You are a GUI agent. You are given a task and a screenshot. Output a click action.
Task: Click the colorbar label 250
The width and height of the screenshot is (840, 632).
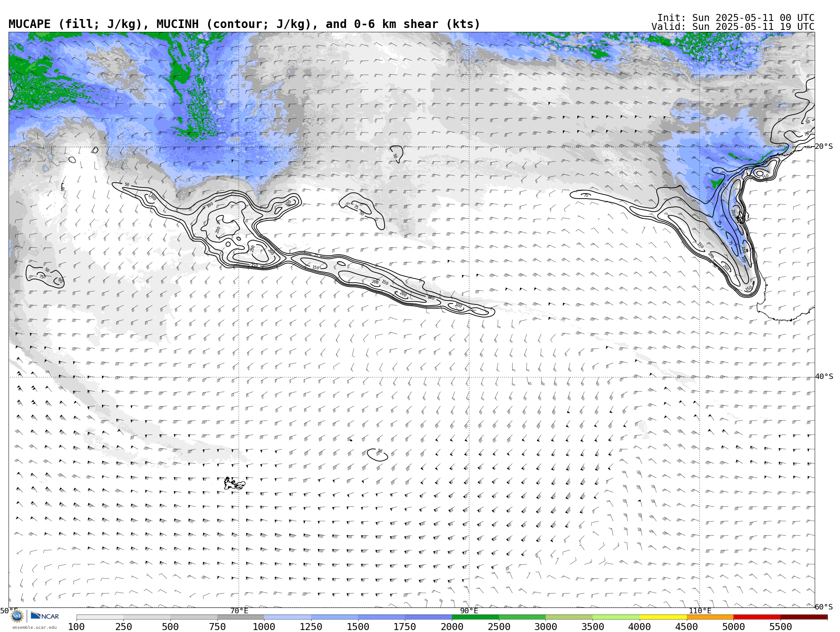point(124,627)
